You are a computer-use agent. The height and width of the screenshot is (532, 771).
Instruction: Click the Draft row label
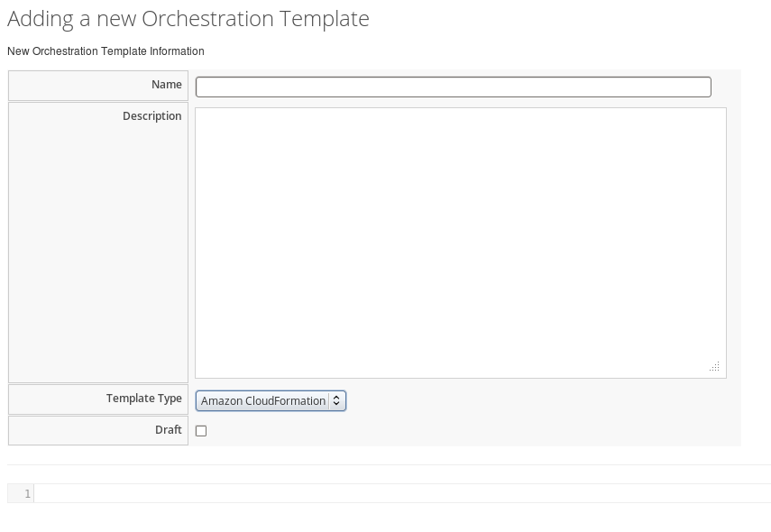click(168, 429)
